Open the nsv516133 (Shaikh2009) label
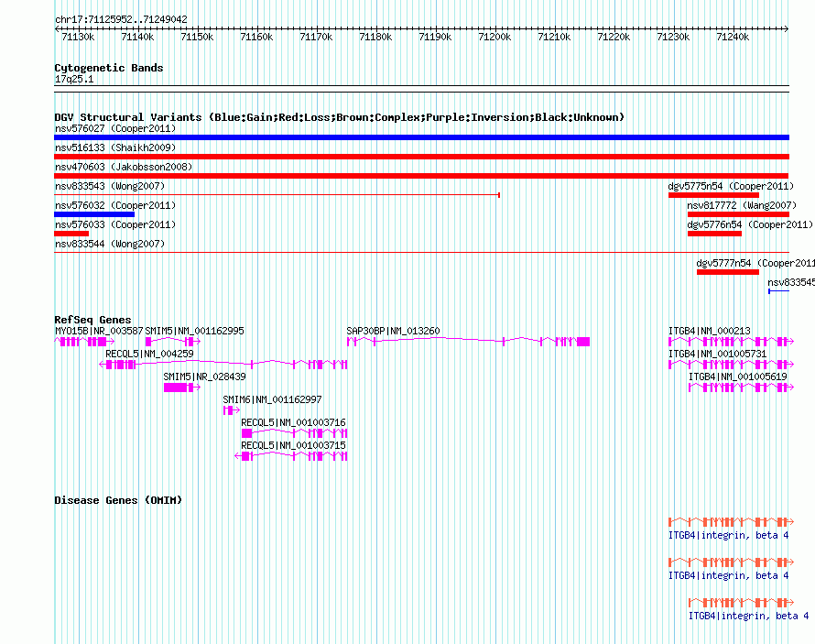 tap(115, 147)
